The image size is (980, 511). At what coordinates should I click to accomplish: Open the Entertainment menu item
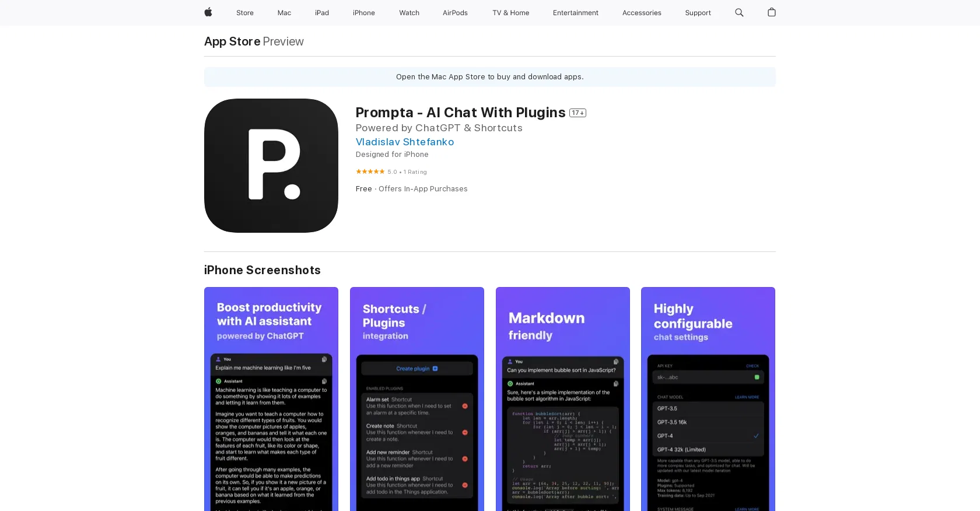click(x=576, y=13)
